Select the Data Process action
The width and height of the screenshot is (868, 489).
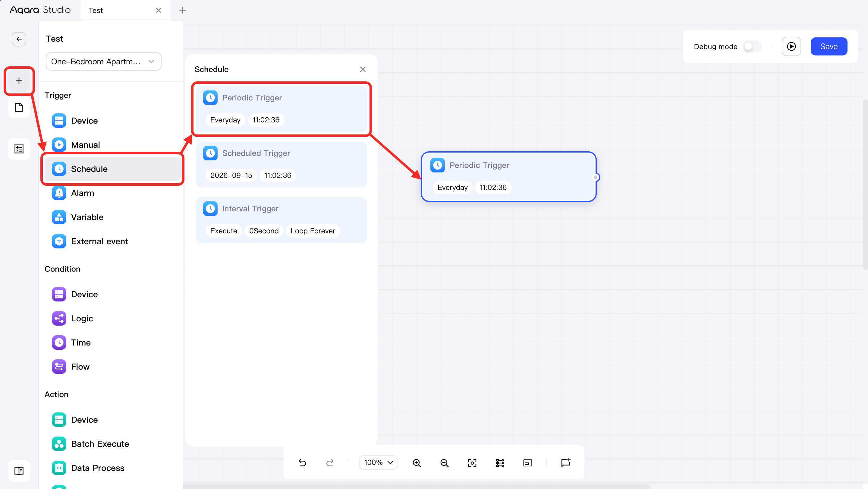pyautogui.click(x=112, y=468)
